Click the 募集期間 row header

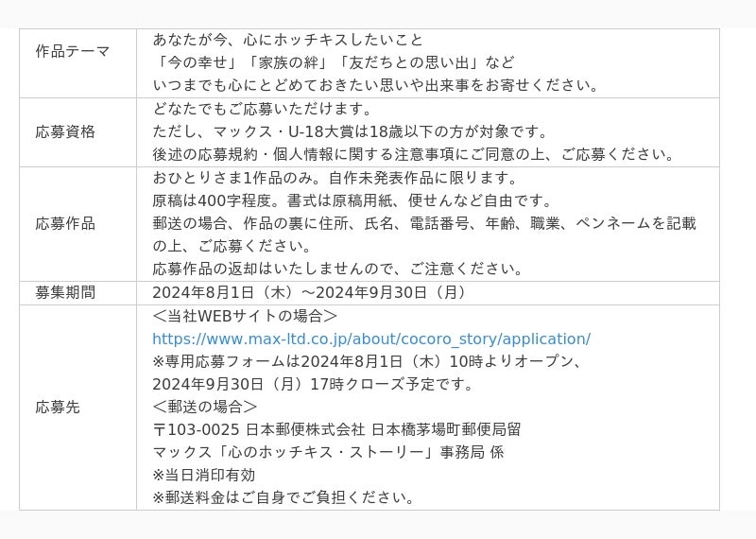click(65, 292)
